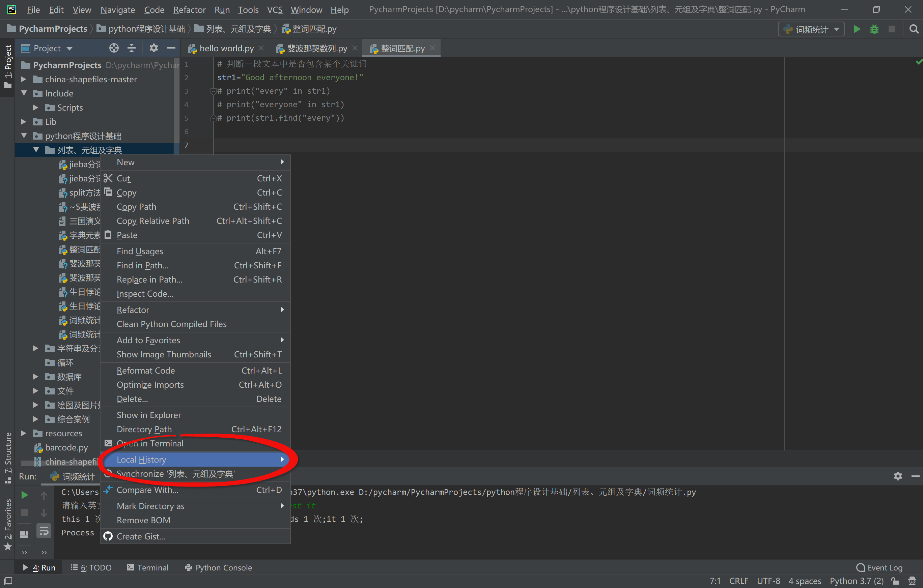Screen dimensions: 923x588
Task: Open the 词频统计 run configuration dropdown
Action: pos(811,29)
